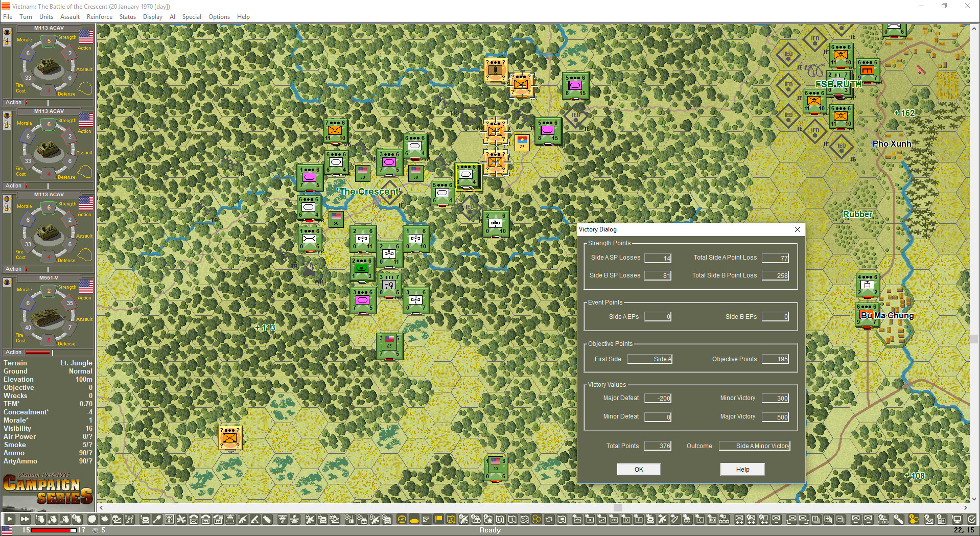This screenshot has height=536, width=980.
Task: Toggle the yellow map labels icon
Action: click(x=450, y=519)
